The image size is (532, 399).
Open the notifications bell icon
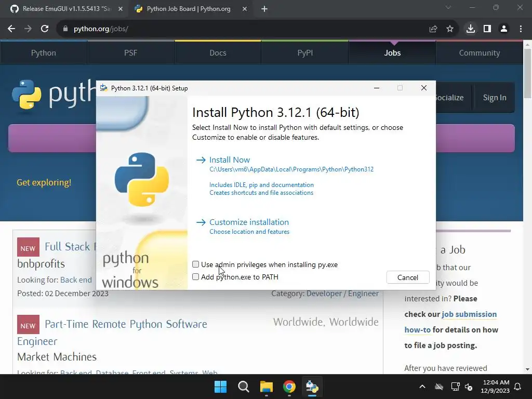click(x=518, y=387)
